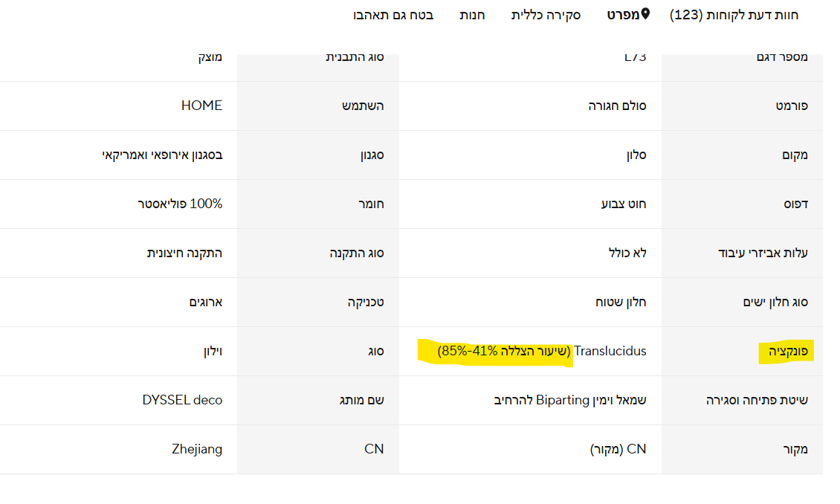Click the סולם חגורה format value
Screen dimensions: 840x504
pos(617,106)
